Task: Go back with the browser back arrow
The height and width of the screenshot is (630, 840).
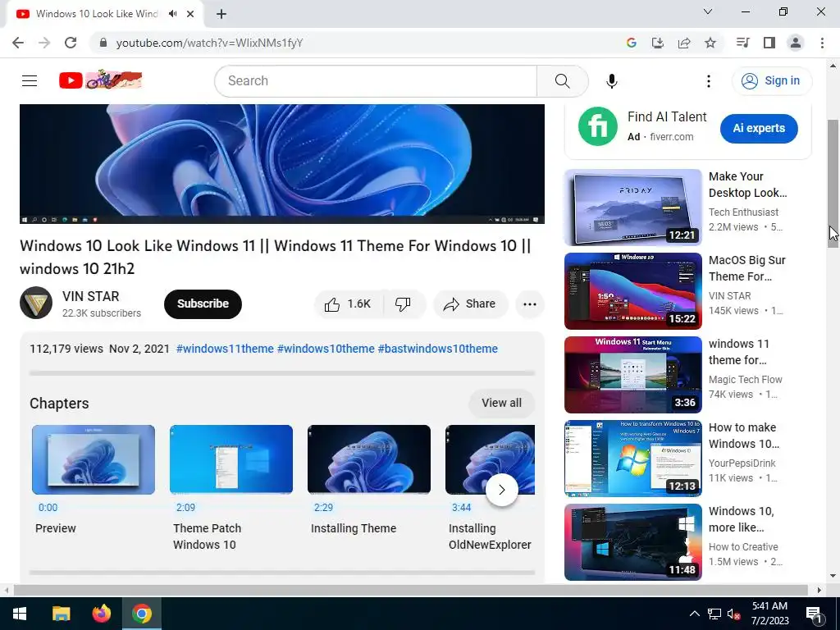Action: 18,43
